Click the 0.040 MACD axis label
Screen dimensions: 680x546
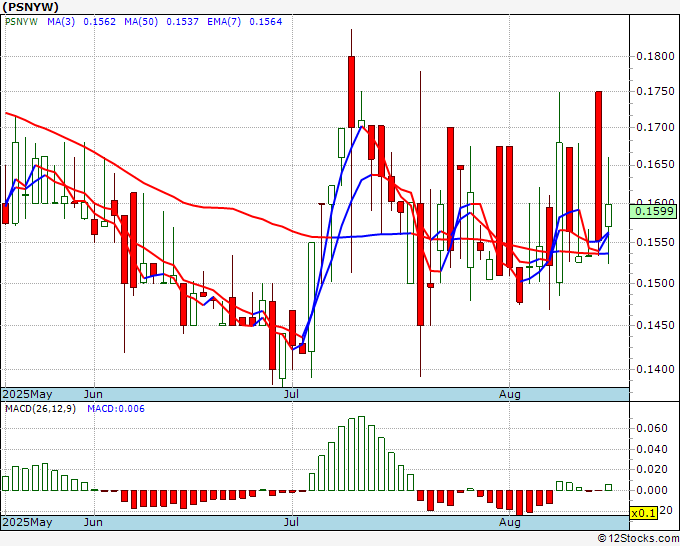(652, 449)
